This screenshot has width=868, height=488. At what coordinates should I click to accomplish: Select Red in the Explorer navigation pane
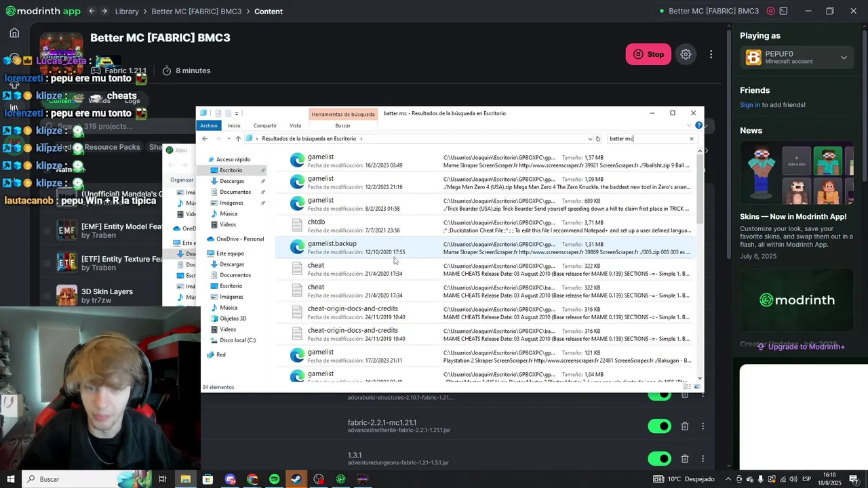click(221, 354)
